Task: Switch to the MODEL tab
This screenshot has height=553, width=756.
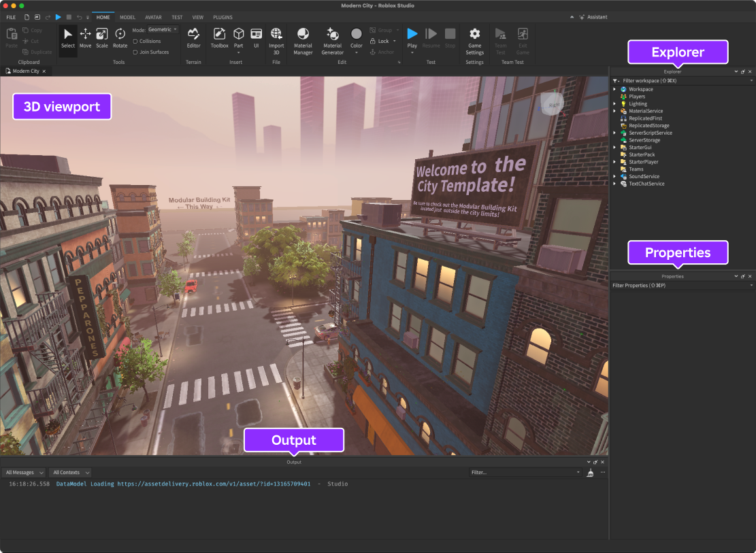Action: (x=127, y=17)
